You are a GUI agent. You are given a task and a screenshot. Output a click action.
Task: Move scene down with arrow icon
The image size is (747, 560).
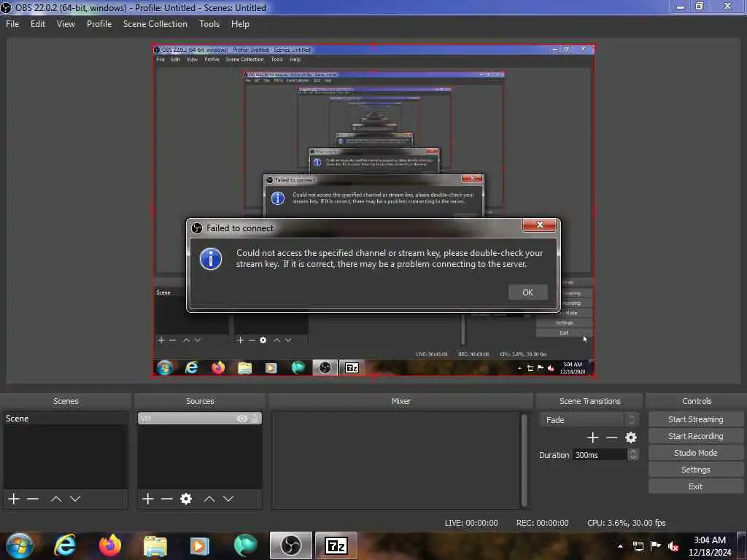75,499
